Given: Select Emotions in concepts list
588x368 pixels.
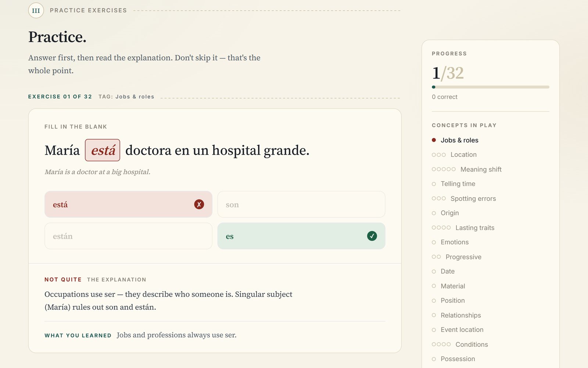Looking at the screenshot, I should [450, 242].
